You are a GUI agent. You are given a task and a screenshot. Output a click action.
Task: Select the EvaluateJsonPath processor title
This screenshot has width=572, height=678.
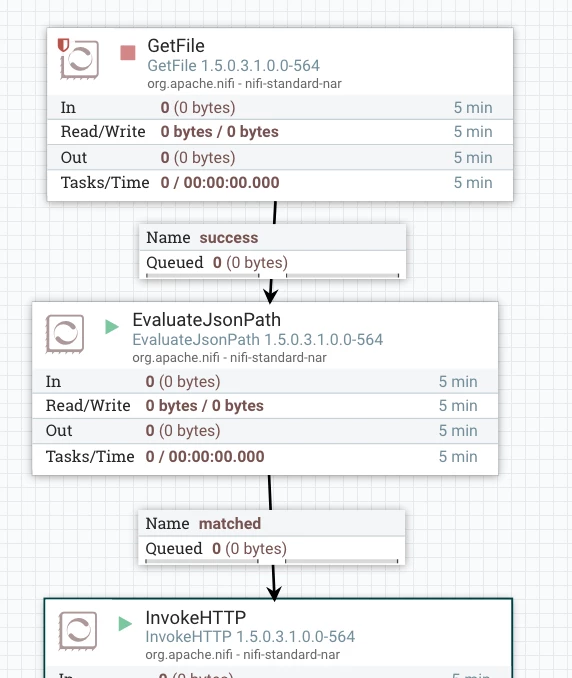tap(207, 320)
